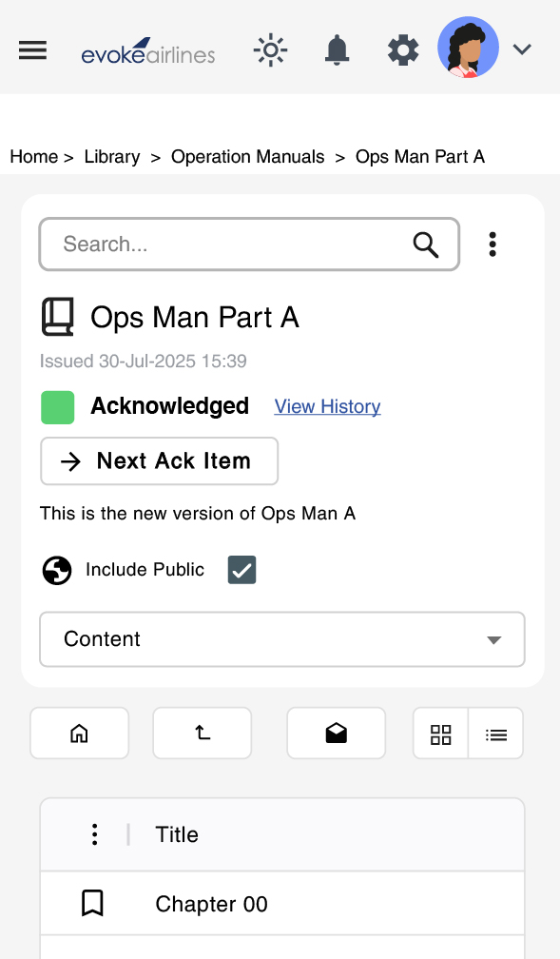Click the bookmark icon for Chapter 00

(92, 904)
